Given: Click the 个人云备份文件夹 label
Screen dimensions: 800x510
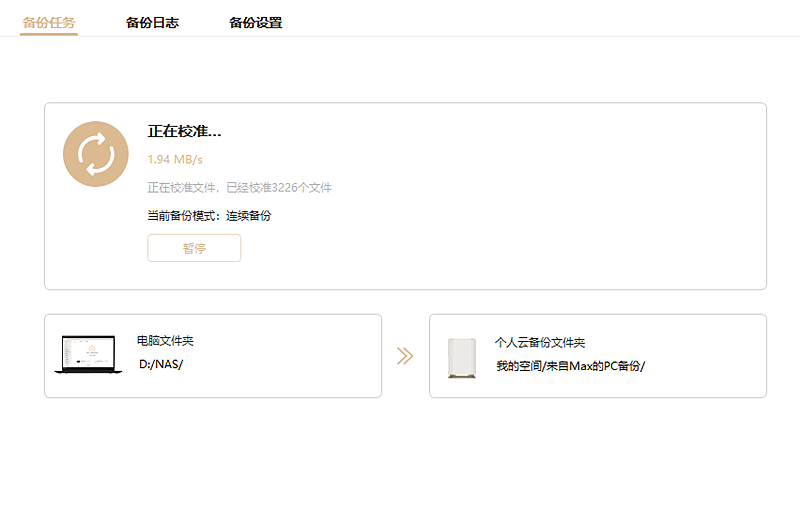Looking at the screenshot, I should (x=540, y=343).
